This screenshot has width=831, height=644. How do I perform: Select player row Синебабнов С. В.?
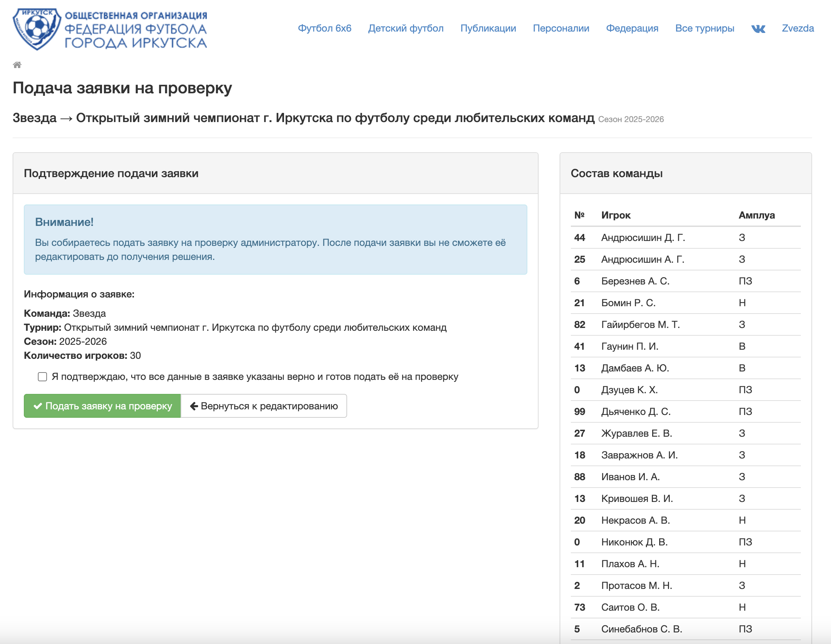641,629
